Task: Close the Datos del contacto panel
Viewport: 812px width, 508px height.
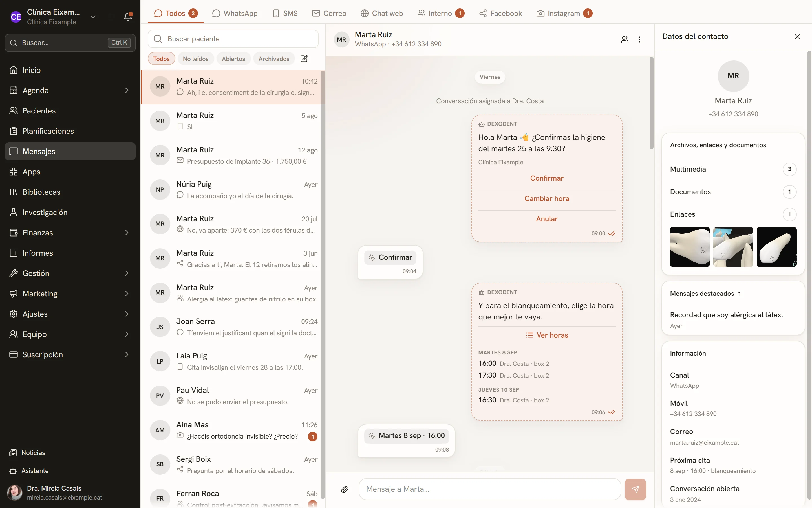Action: coord(797,37)
